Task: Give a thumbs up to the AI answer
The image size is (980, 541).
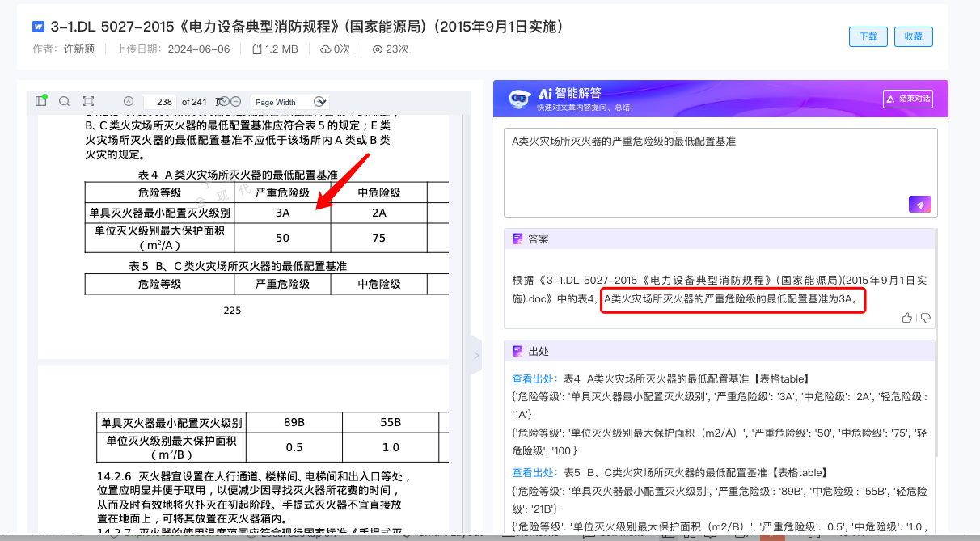Action: (906, 318)
